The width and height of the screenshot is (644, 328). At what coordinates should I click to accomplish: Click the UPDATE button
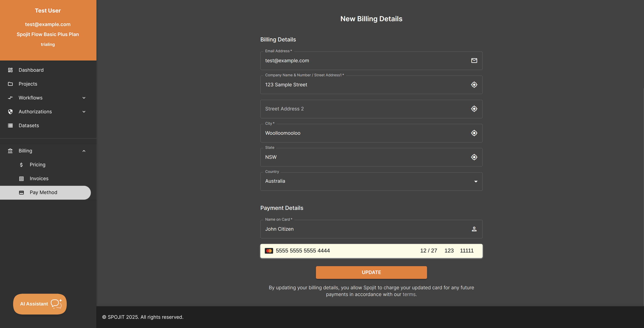pyautogui.click(x=371, y=272)
